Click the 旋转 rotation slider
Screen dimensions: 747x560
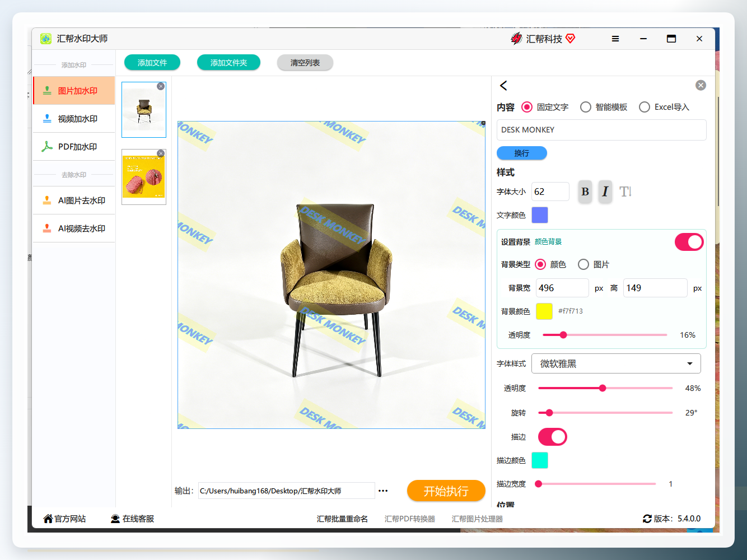[x=605, y=413]
